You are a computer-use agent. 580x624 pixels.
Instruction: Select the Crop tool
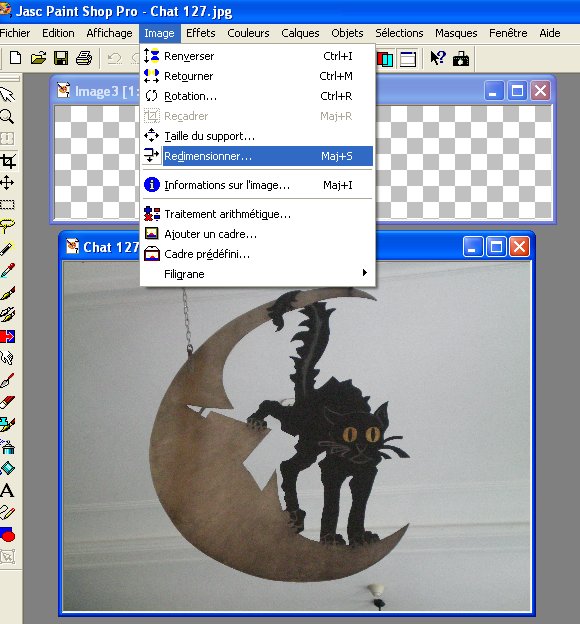pyautogui.click(x=7, y=161)
